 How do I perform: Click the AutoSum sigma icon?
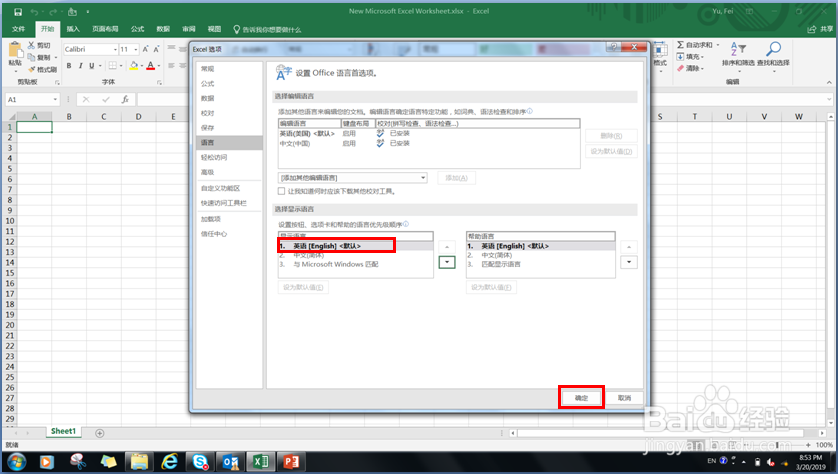(x=680, y=45)
